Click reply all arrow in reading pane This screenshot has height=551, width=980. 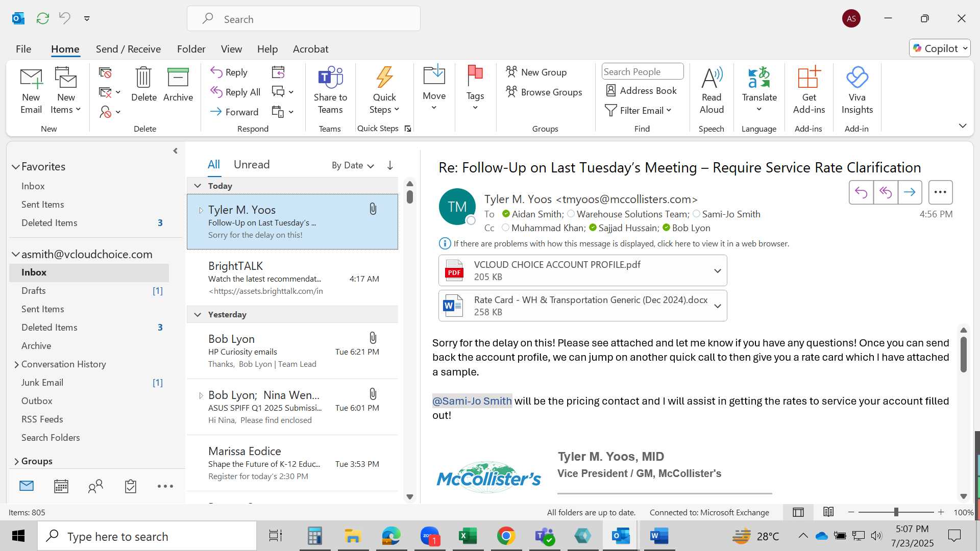coord(886,192)
